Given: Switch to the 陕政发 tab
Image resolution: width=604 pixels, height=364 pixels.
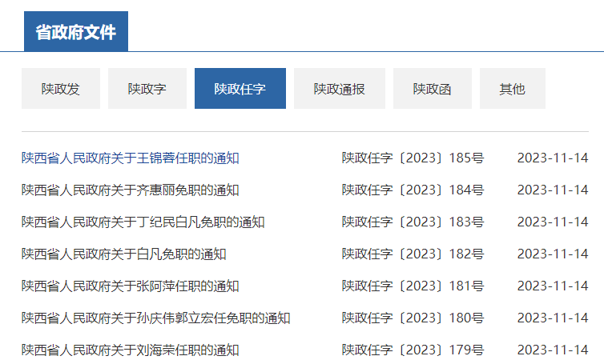Looking at the screenshot, I should pos(61,89).
